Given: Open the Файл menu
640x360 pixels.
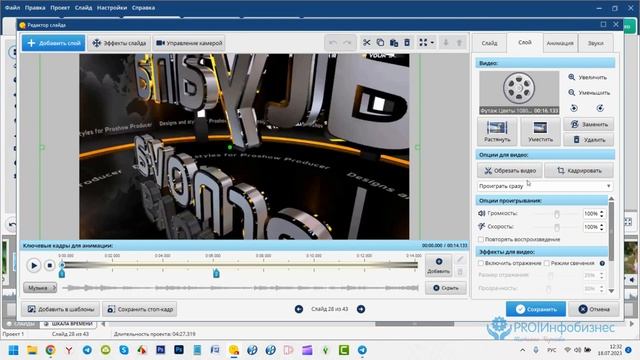Looking at the screenshot, I should (x=12, y=8).
